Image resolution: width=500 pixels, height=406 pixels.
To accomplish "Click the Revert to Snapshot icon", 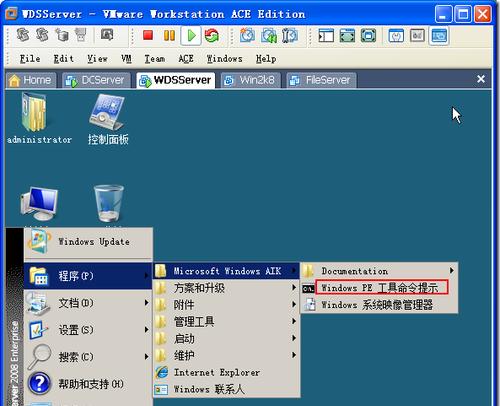I will [269, 35].
